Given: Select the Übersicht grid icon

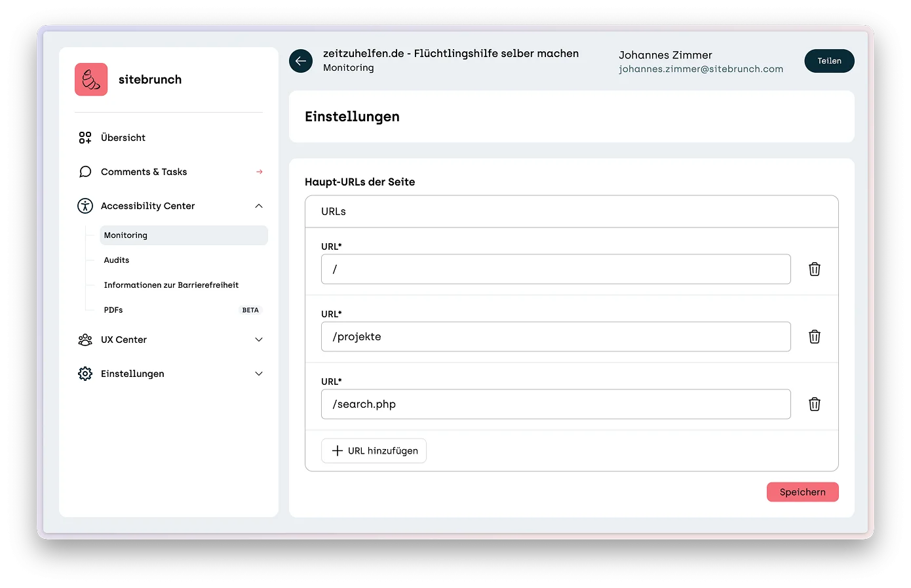Looking at the screenshot, I should point(85,137).
